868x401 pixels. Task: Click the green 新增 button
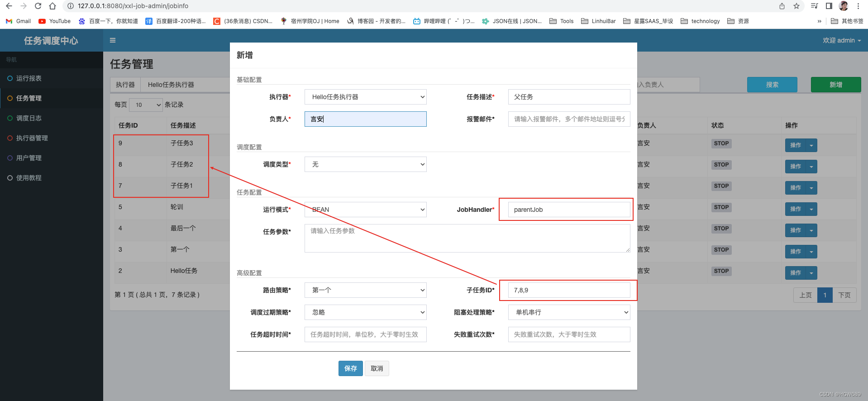coord(836,85)
